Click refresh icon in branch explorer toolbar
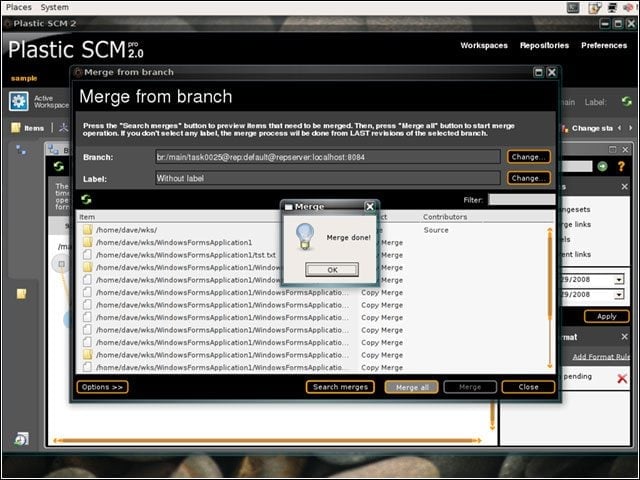Image resolution: width=640 pixels, height=480 pixels. click(58, 166)
